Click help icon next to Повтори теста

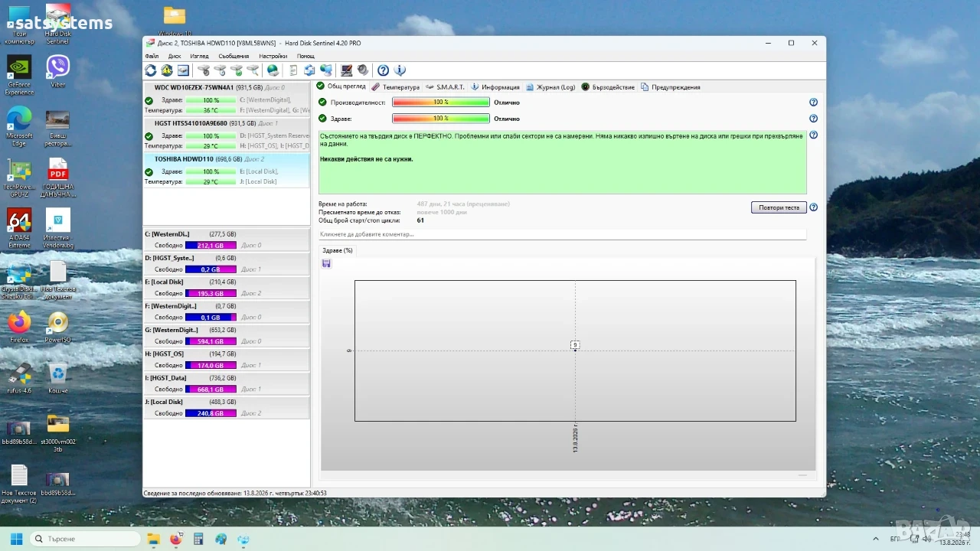[x=813, y=207]
